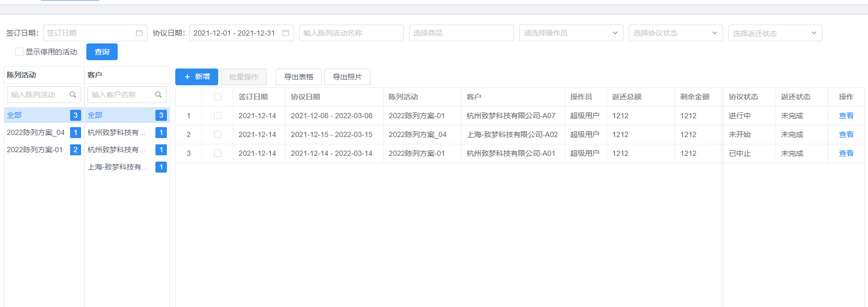Click search icon in 陈列活动 filter box
This screenshot has height=307, width=868.
click(x=73, y=95)
